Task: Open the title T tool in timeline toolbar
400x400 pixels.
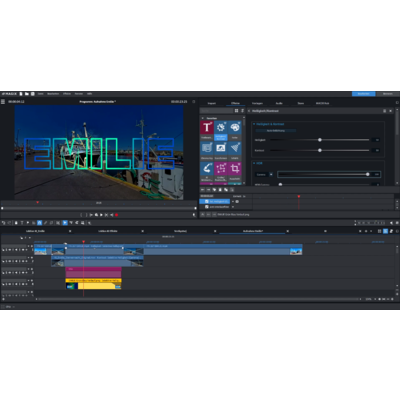Action: (22, 223)
